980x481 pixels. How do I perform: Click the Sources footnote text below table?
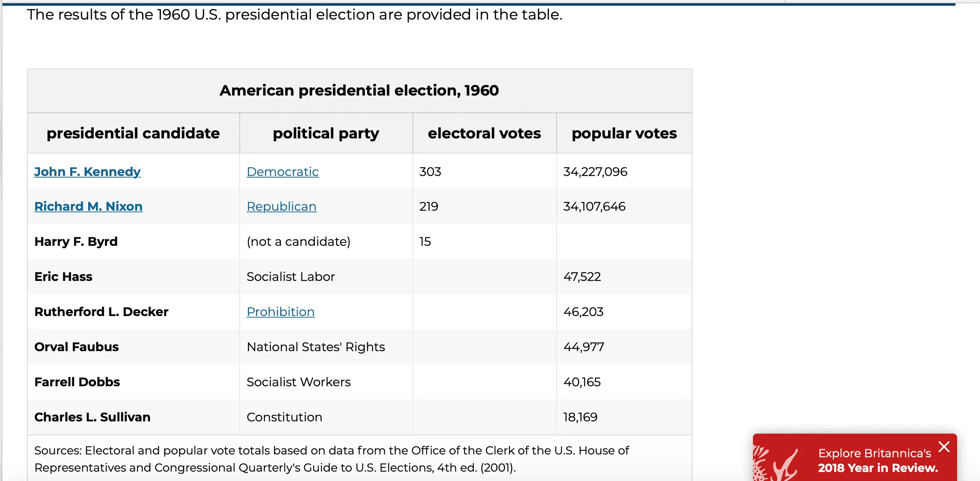pyautogui.click(x=332, y=459)
